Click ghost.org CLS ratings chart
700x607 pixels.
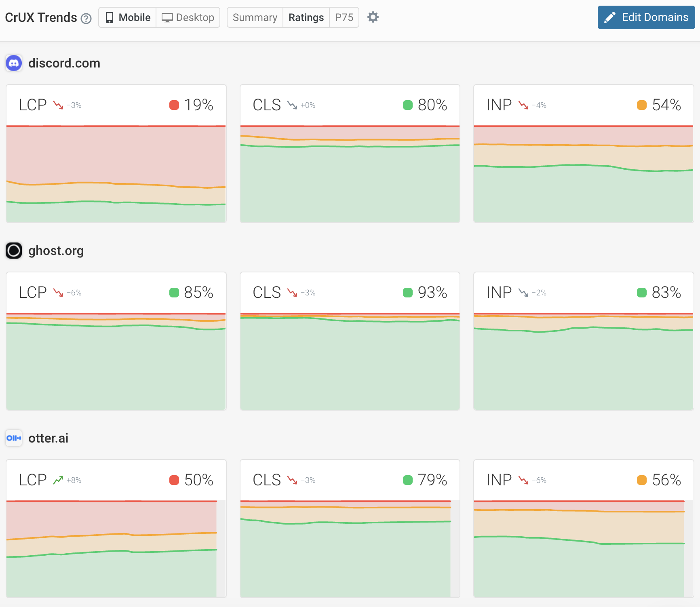click(x=350, y=362)
